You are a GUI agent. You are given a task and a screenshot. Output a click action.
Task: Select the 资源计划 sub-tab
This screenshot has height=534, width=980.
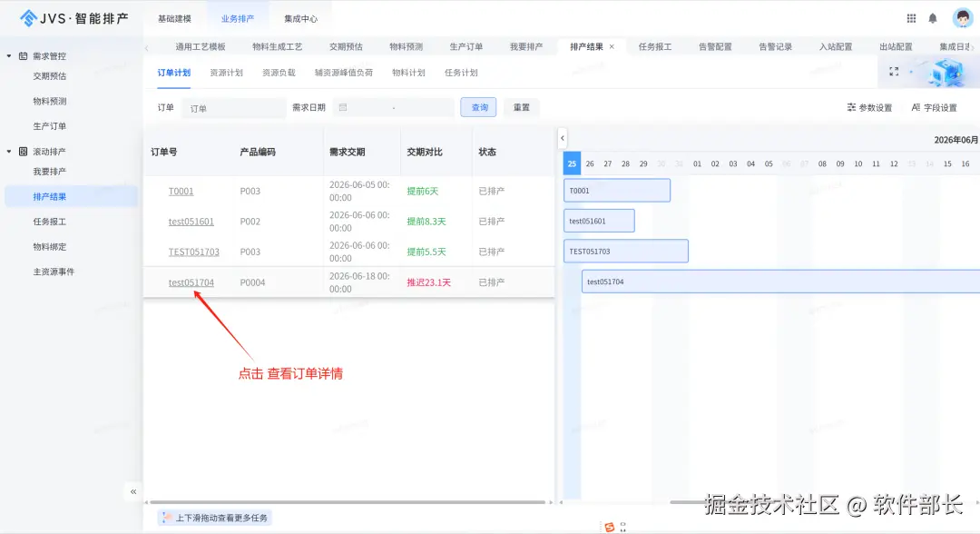pos(226,73)
